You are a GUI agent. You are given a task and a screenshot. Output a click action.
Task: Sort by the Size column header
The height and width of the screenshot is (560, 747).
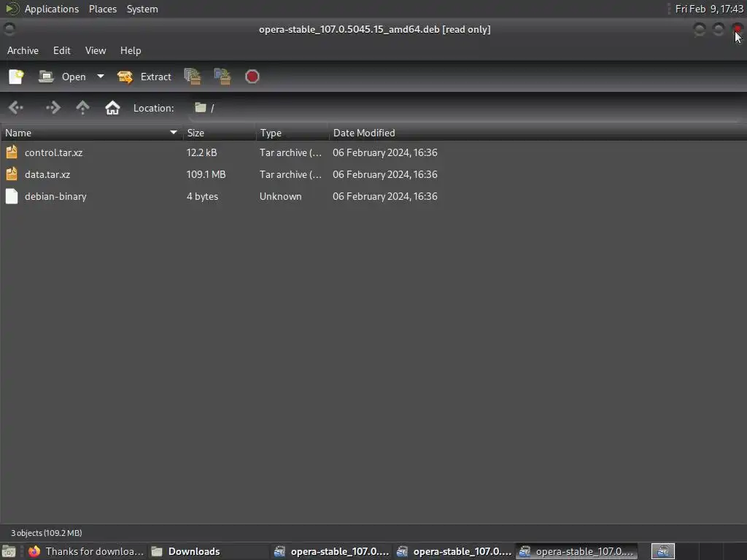tap(220, 133)
